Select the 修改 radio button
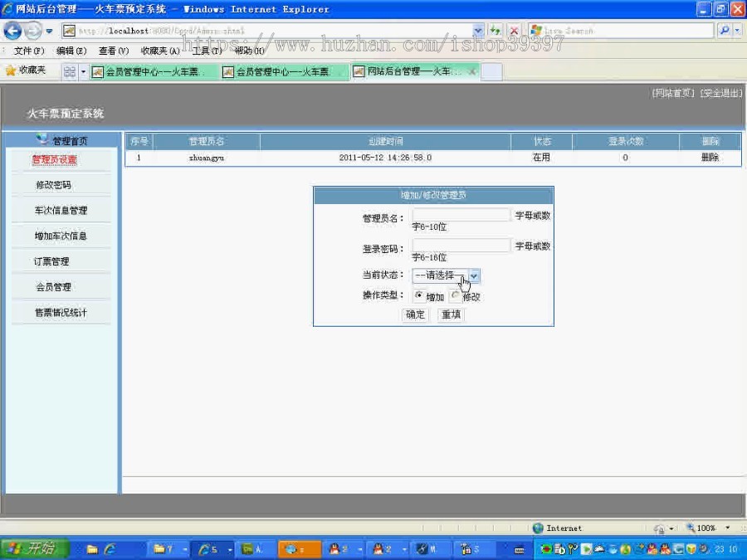The width and height of the screenshot is (747, 560). coord(455,295)
